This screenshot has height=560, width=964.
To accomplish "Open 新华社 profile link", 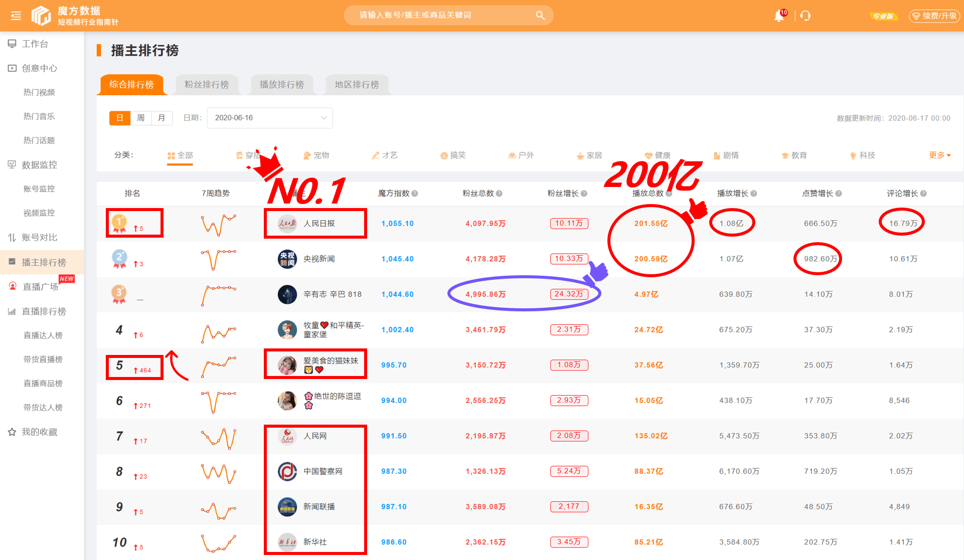I will (315, 542).
